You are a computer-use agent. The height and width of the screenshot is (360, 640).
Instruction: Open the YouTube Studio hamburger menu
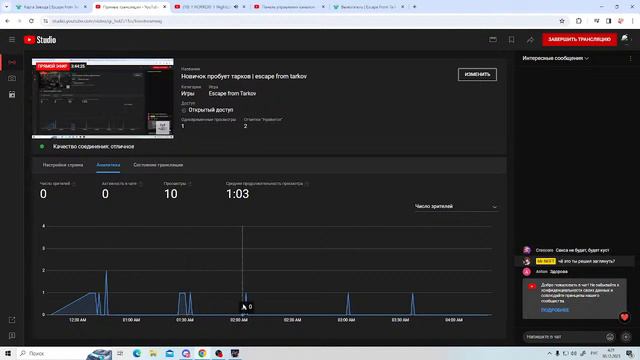(12, 40)
